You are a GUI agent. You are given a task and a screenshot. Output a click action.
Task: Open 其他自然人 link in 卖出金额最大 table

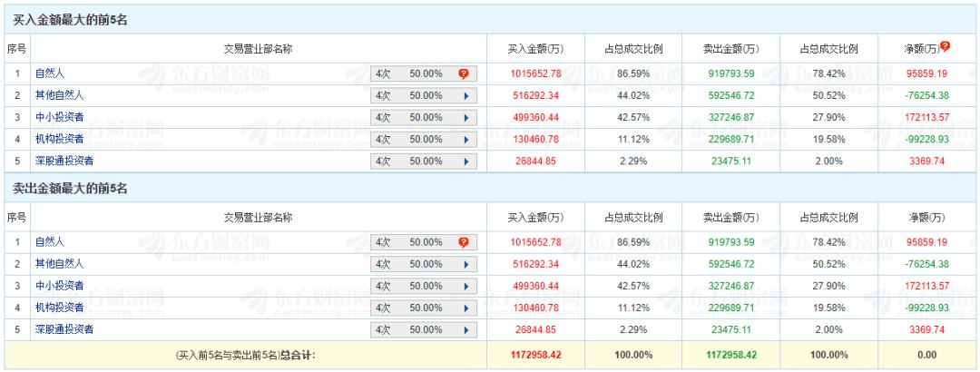59,264
